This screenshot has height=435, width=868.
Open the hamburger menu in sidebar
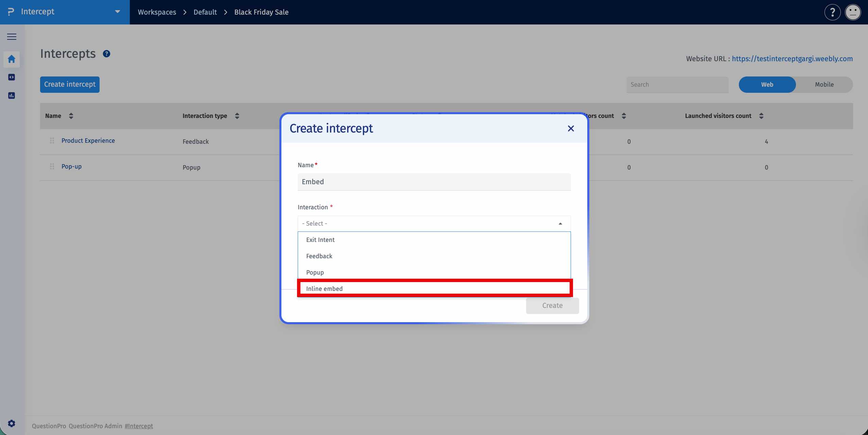pyautogui.click(x=12, y=37)
